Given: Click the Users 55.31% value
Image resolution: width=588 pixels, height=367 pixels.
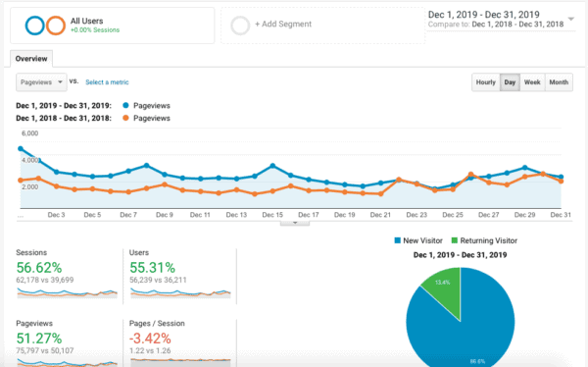Looking at the screenshot, I should click(x=152, y=268).
